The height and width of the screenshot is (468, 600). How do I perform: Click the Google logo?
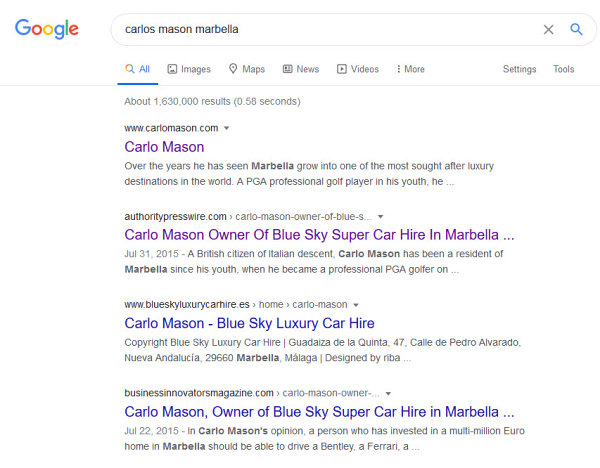(47, 29)
